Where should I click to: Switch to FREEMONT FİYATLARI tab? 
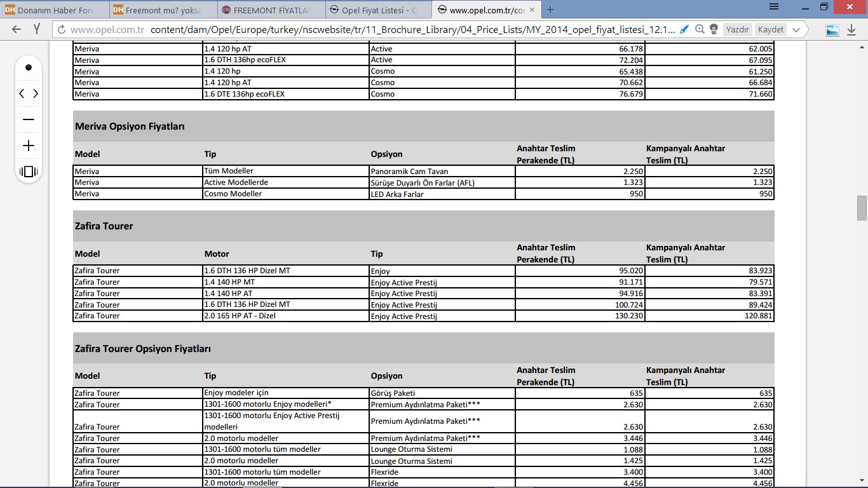point(271,10)
